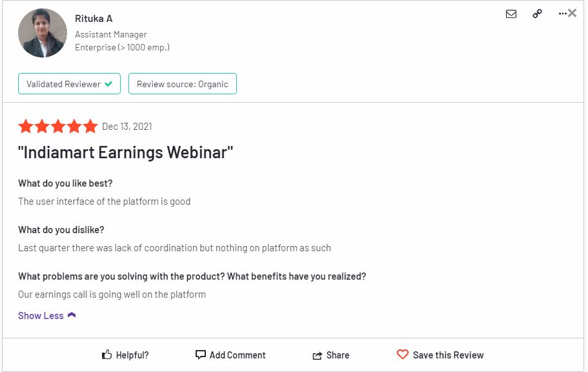Click the green checkmark on Validated Reviewer
This screenshot has width=588, height=372.
(x=108, y=84)
